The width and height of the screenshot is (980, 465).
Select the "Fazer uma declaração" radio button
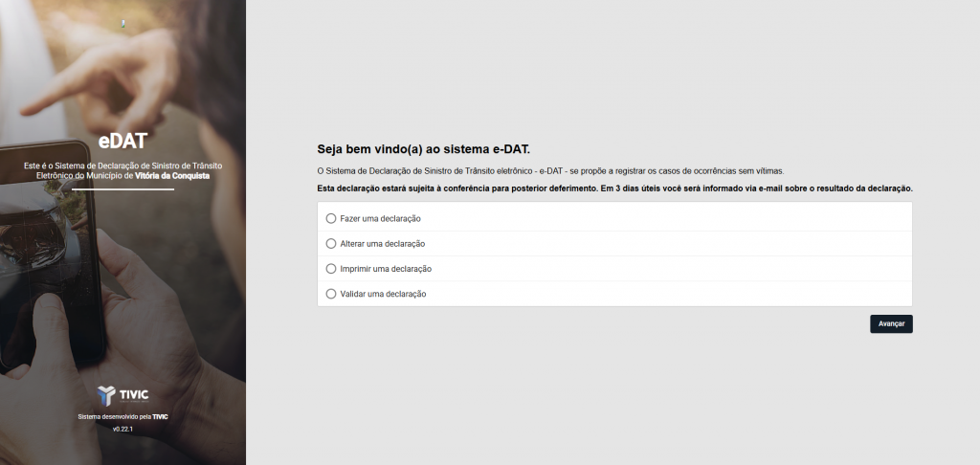click(331, 219)
